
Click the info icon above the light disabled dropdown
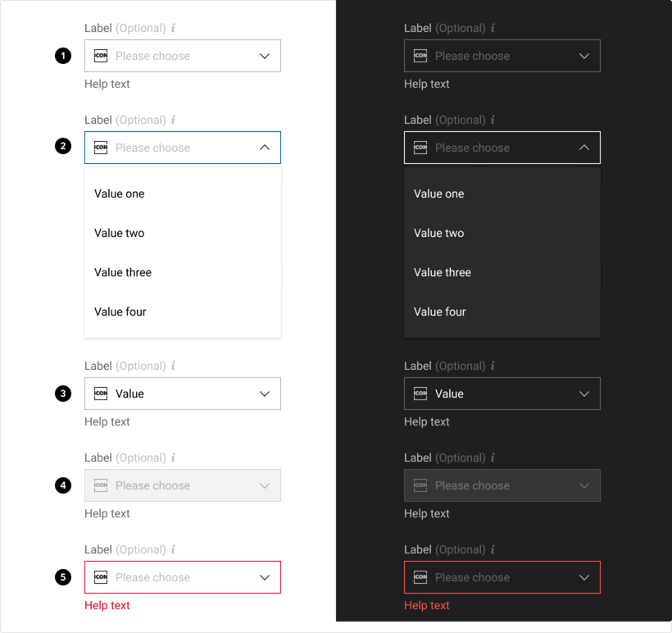(x=173, y=458)
